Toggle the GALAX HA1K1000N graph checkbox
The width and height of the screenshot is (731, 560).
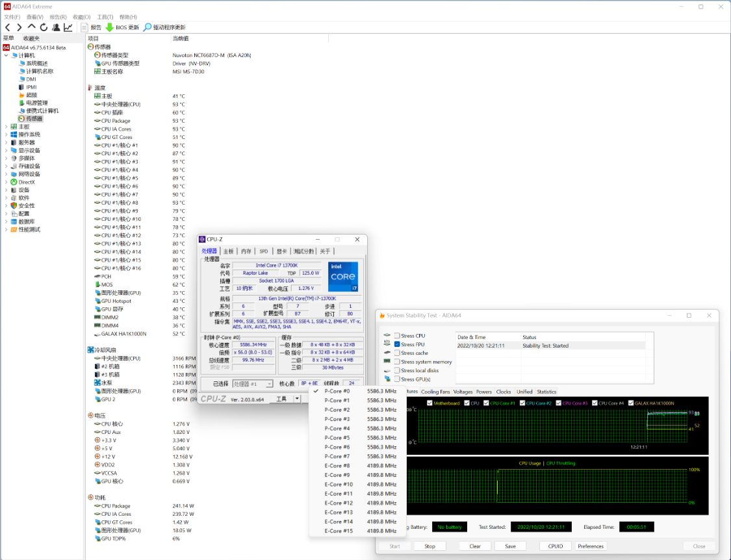tap(630, 403)
